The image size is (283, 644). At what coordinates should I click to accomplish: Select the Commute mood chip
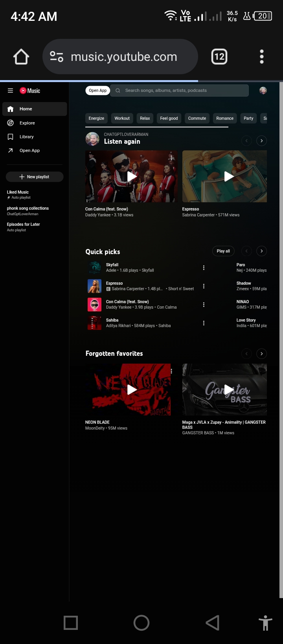pos(197,118)
